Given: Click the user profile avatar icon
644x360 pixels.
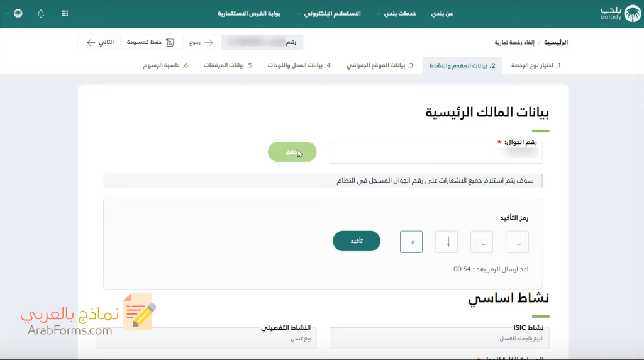Looking at the screenshot, I should point(18,14).
